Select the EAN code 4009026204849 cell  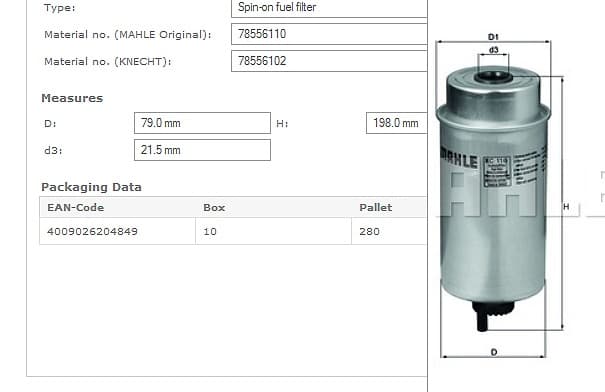tap(118, 231)
